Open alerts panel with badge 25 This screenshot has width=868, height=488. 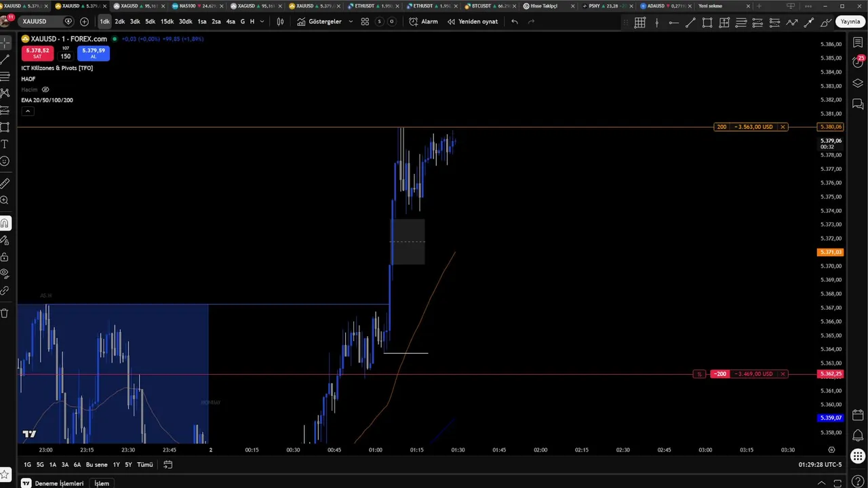click(858, 62)
